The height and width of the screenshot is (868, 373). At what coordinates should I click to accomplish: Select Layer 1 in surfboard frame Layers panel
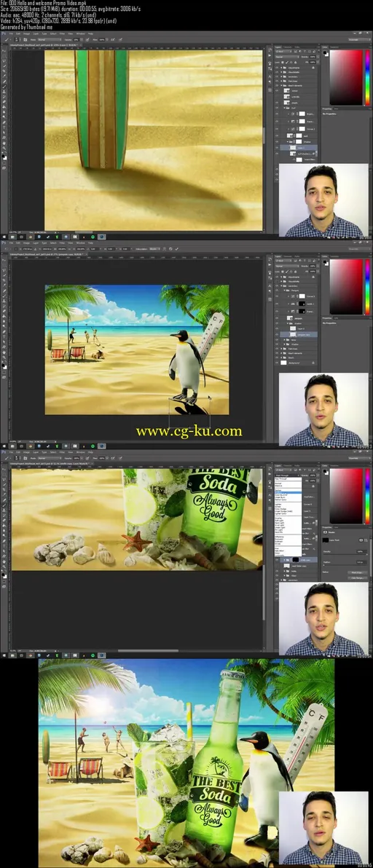[299, 148]
